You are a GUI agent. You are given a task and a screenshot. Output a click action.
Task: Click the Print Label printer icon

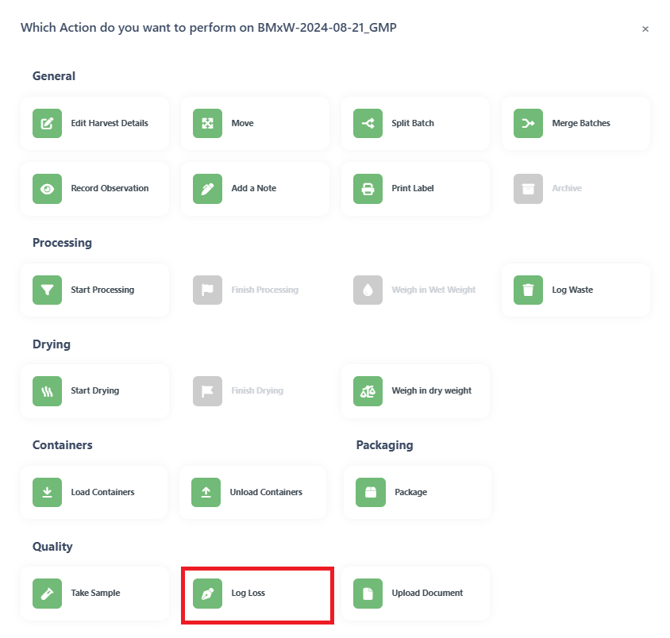pyautogui.click(x=367, y=189)
